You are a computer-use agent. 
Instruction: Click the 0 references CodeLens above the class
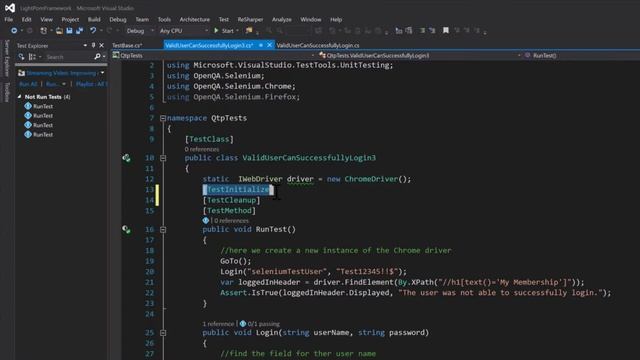pos(202,149)
